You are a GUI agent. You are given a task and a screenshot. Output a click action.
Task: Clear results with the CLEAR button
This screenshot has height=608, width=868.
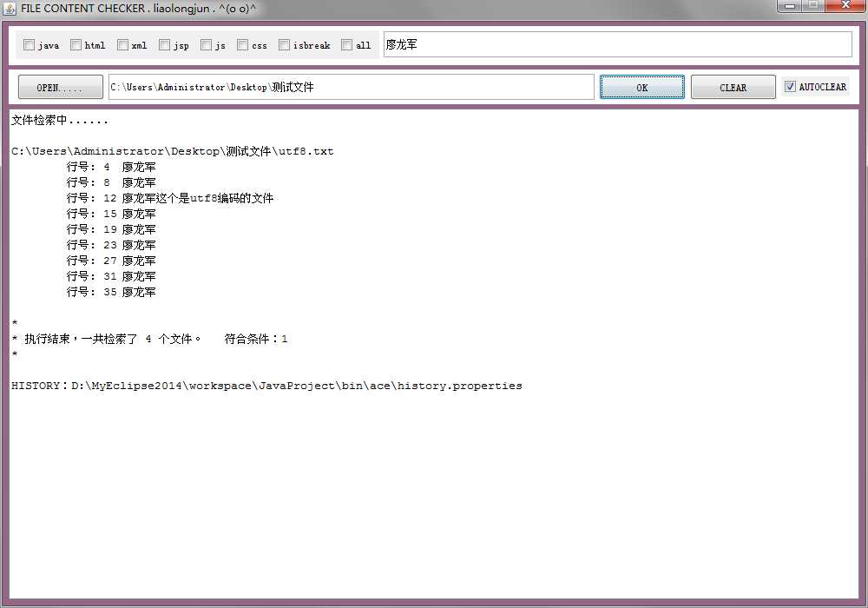coord(733,87)
